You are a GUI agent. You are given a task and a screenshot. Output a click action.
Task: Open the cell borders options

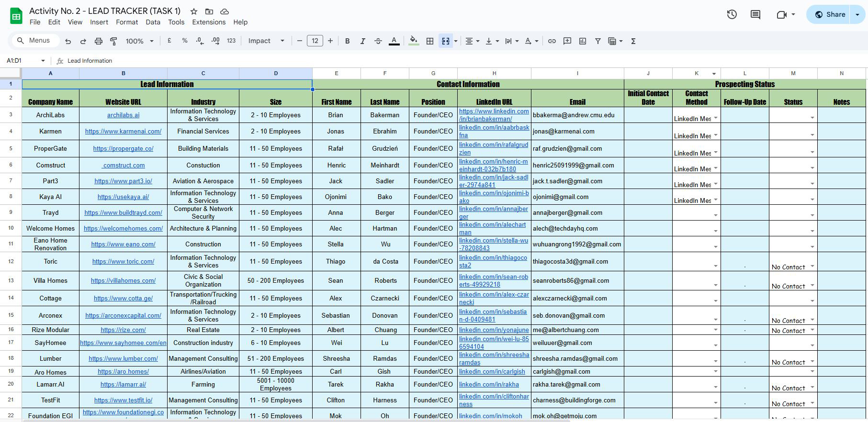pos(430,41)
